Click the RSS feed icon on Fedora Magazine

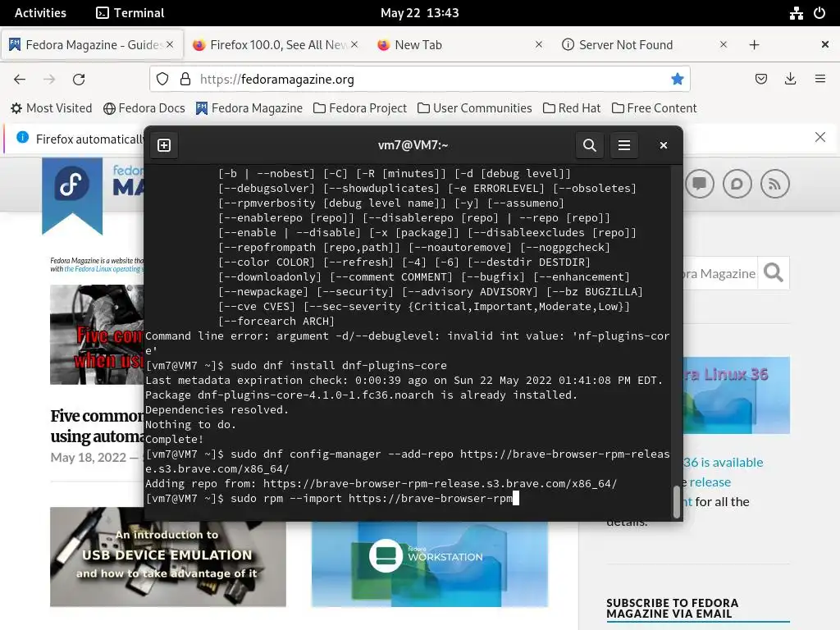coord(774,184)
